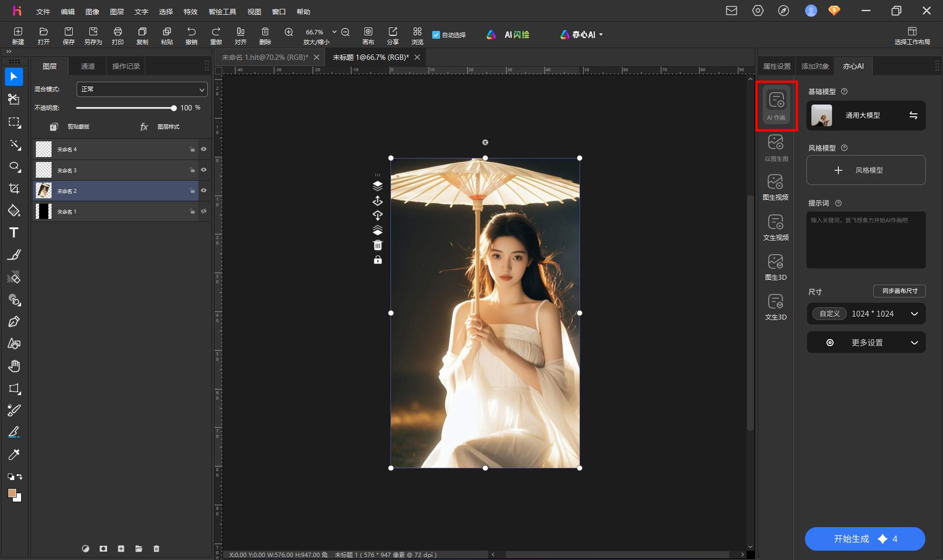Select the Paint Bucket fill tool
943x560 pixels.
[14, 211]
